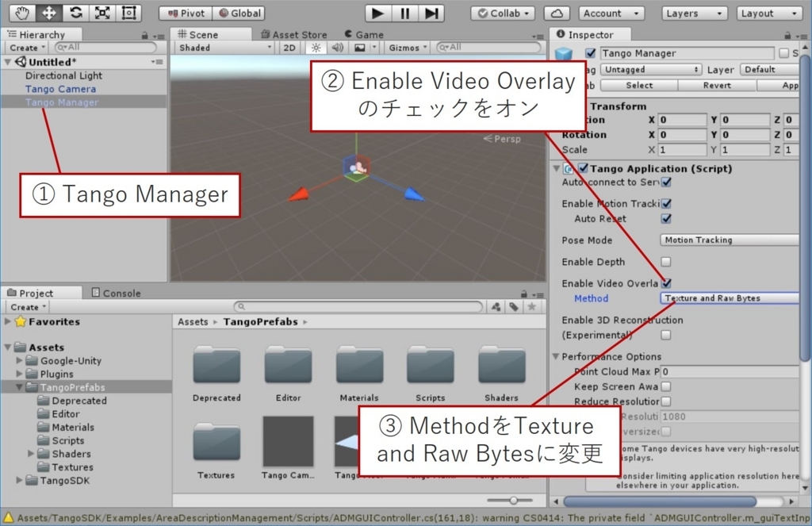812x526 pixels.
Task: Toggle Global handle rotation
Action: (x=239, y=13)
